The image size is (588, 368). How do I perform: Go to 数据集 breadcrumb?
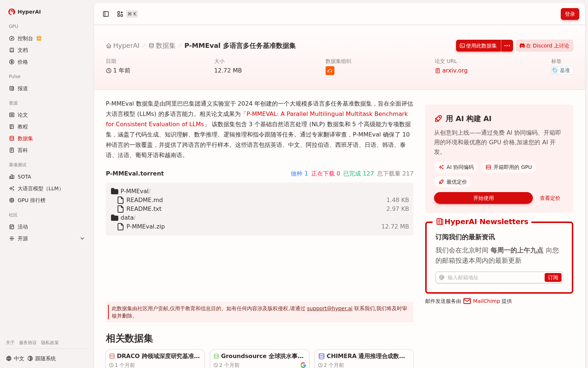[162, 46]
